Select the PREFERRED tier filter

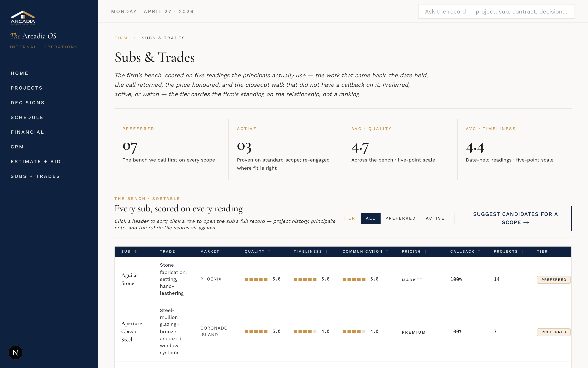pos(400,218)
